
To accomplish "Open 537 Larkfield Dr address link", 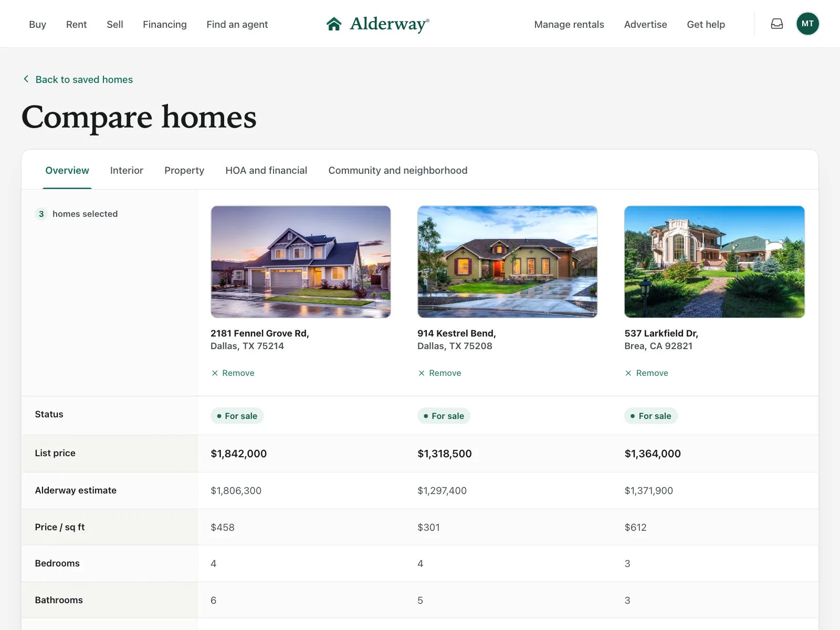I will (661, 339).
